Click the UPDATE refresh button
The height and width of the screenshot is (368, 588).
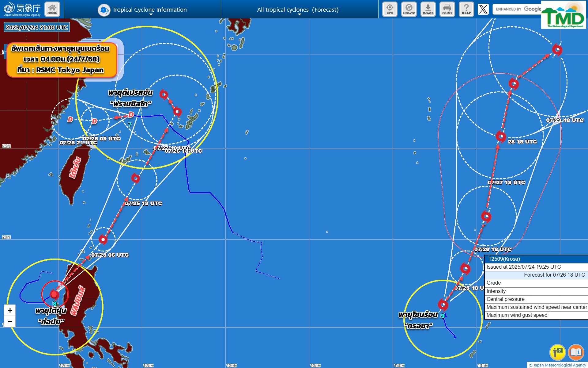click(409, 9)
